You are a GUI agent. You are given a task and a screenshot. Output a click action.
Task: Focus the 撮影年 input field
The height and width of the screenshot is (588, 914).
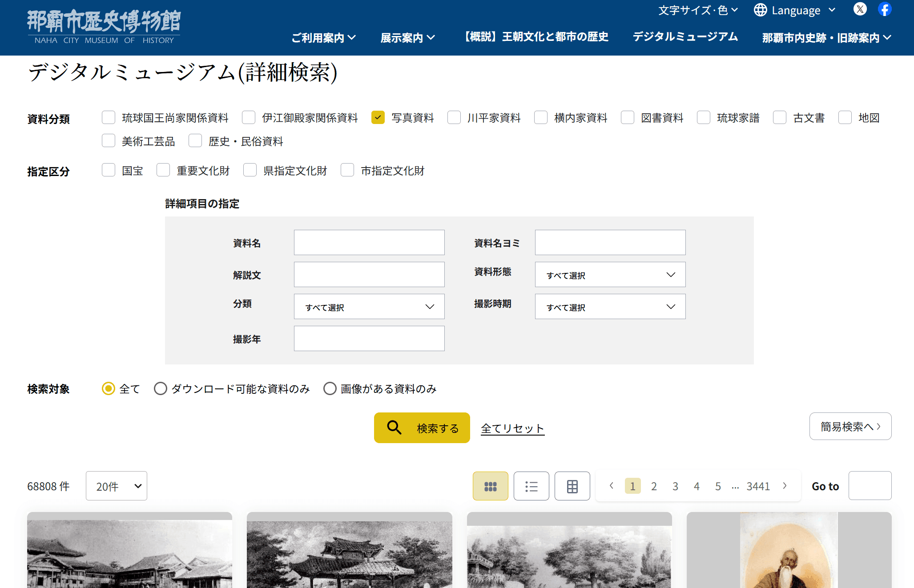[x=369, y=339]
